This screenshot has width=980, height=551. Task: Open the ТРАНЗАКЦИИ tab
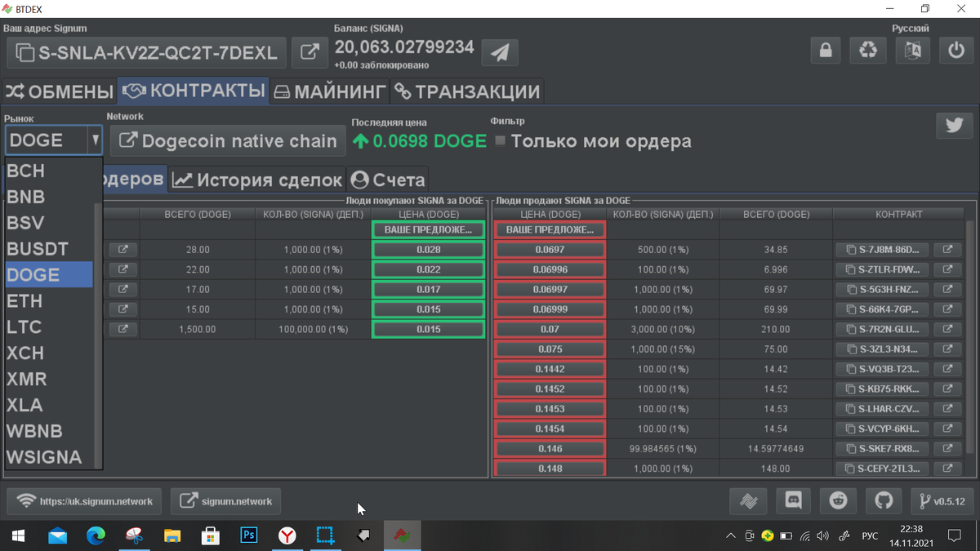point(467,91)
